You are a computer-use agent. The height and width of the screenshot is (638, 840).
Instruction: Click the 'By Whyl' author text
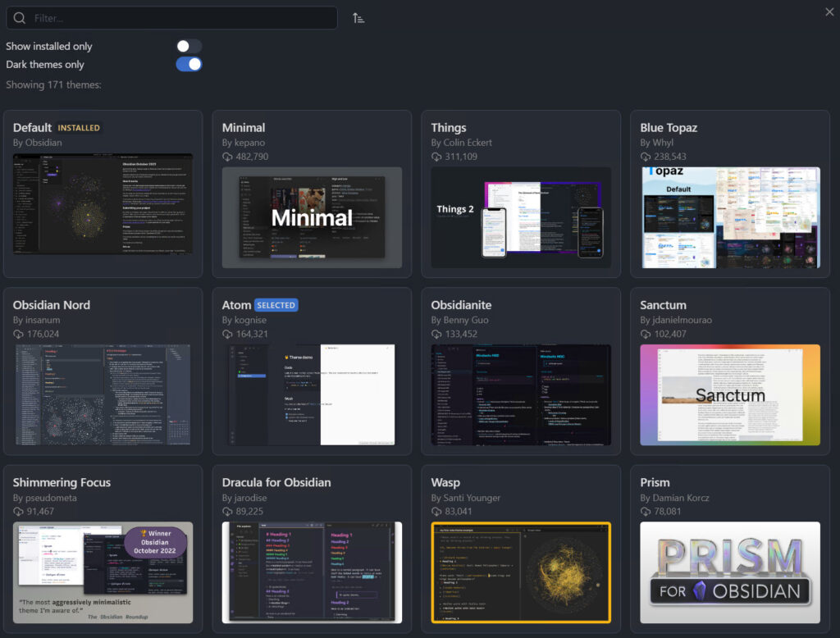[657, 143]
